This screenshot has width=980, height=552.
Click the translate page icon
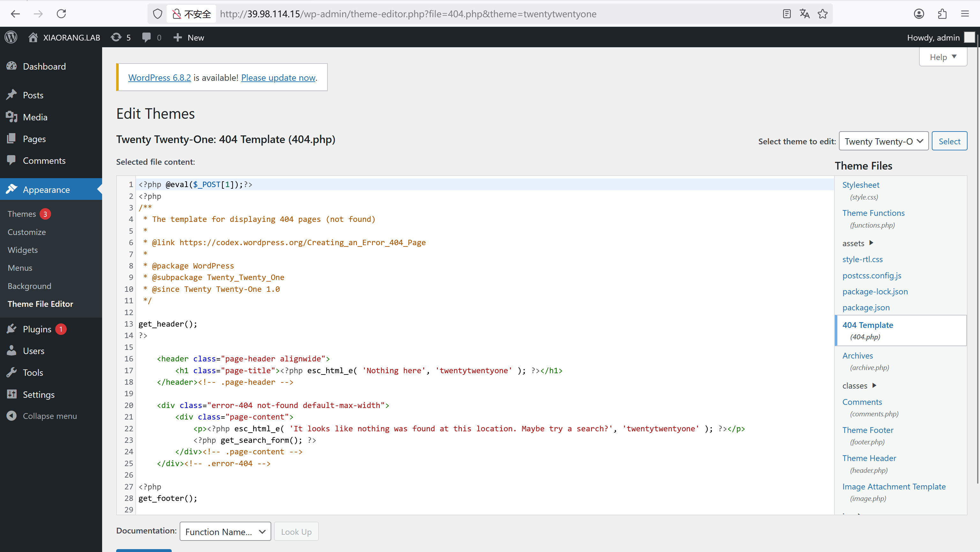click(804, 14)
